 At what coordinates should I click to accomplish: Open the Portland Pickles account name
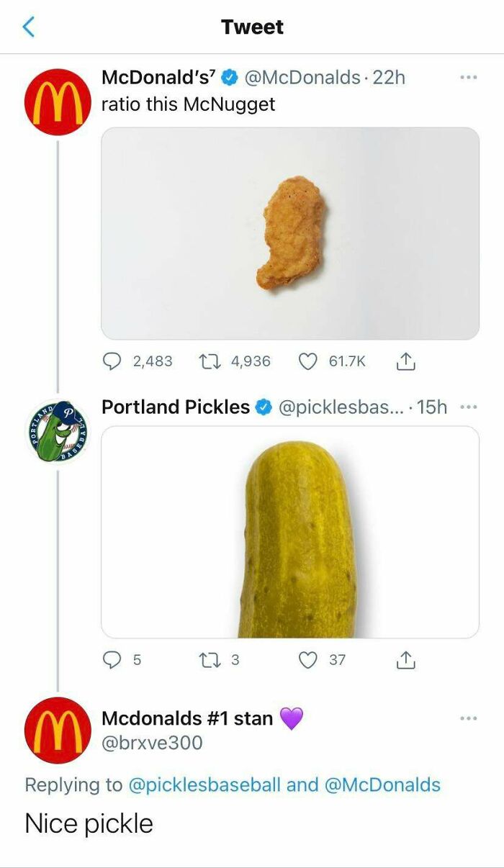[176, 407]
